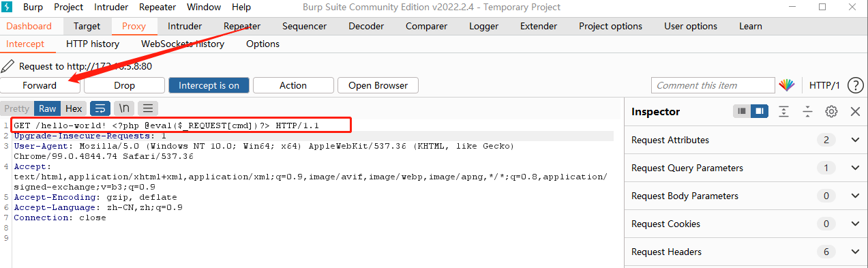Open the highlight color picker icon
Screen dimensions: 868x268
tap(787, 85)
